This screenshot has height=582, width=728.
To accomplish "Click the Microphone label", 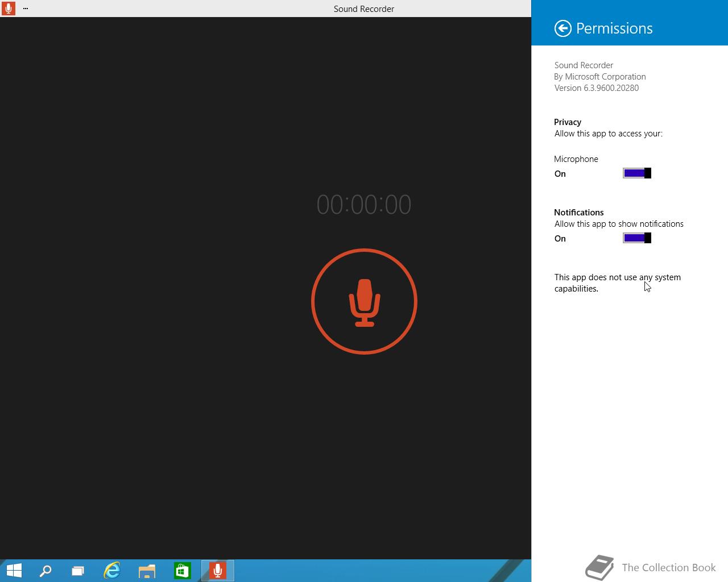I will tap(576, 159).
